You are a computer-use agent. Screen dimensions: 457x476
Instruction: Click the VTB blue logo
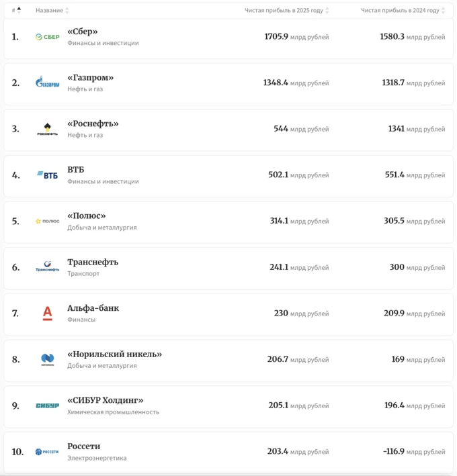(48, 175)
